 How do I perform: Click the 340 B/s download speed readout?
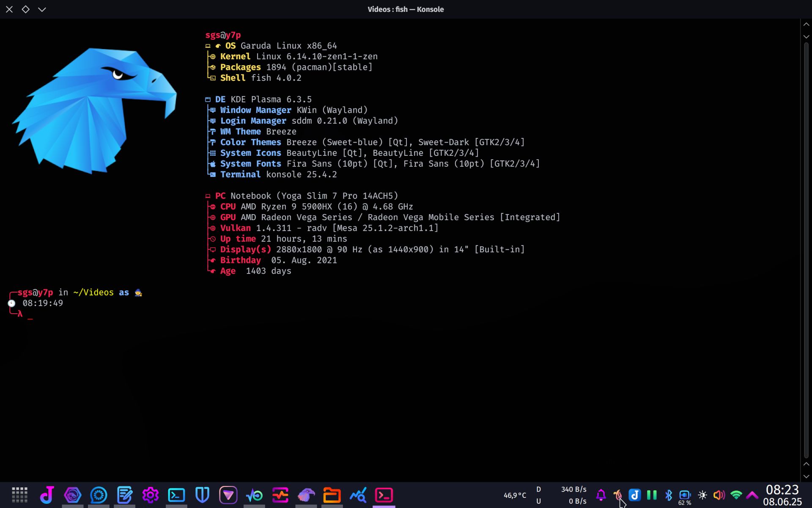point(574,489)
